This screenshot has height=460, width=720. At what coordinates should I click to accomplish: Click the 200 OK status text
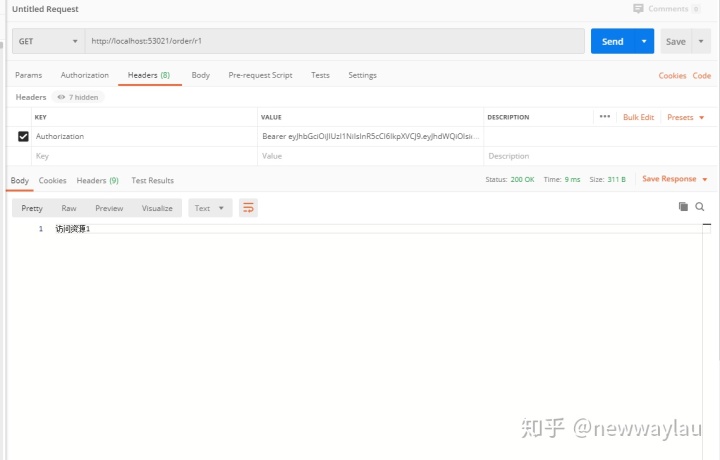click(x=523, y=180)
